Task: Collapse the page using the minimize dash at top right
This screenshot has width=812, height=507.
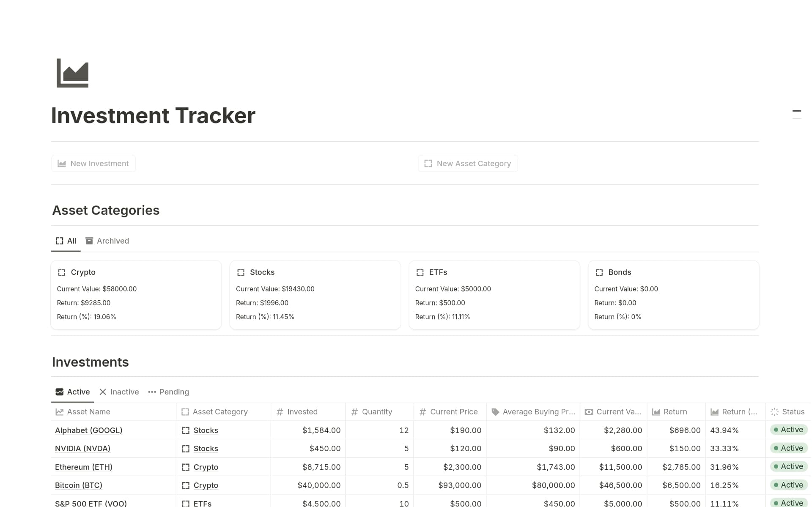Action: (797, 111)
